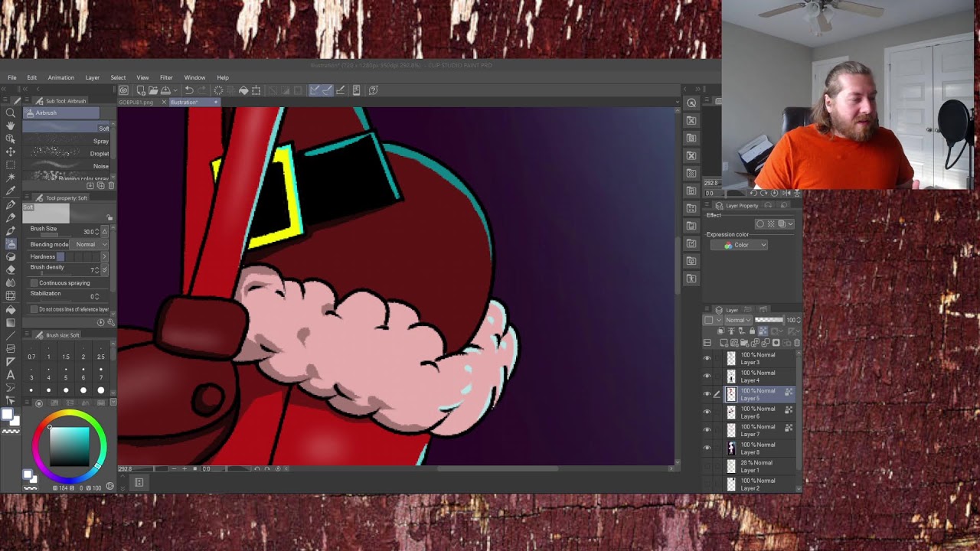Open the Effect options dropdown arrow

[791, 223]
